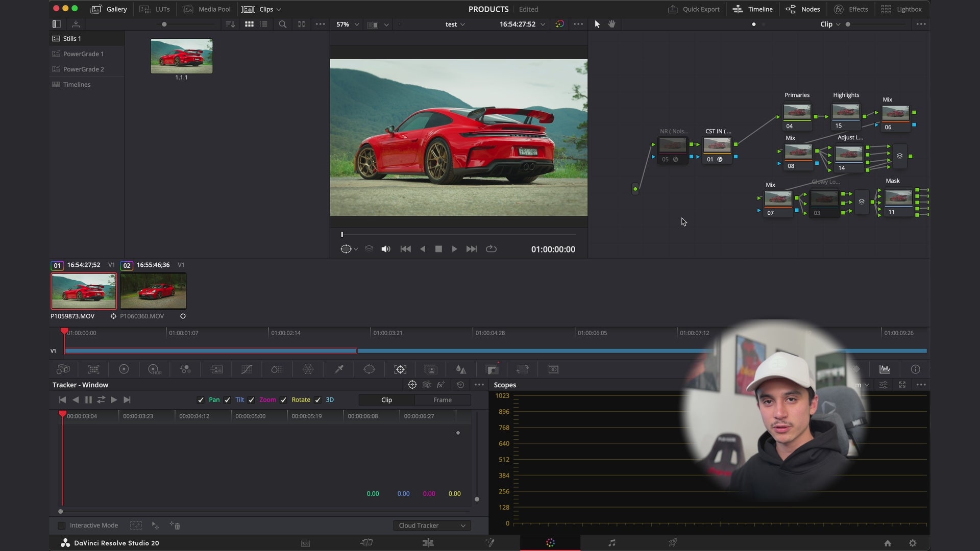The image size is (980, 551).
Task: Switch to the Fusion page
Action: coord(491,542)
